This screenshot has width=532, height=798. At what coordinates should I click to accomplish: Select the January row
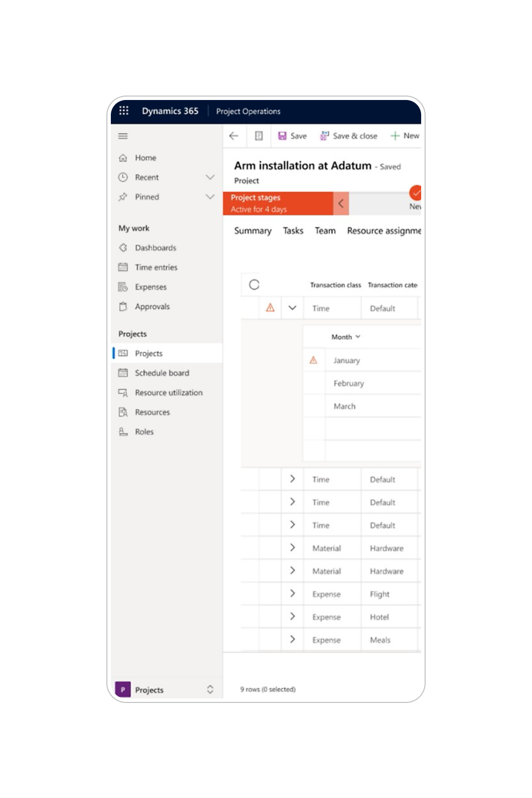pos(362,361)
